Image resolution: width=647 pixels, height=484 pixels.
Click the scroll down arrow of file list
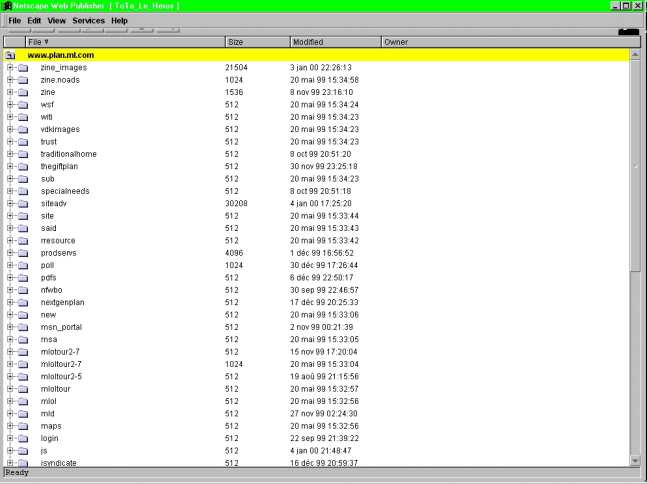point(635,460)
